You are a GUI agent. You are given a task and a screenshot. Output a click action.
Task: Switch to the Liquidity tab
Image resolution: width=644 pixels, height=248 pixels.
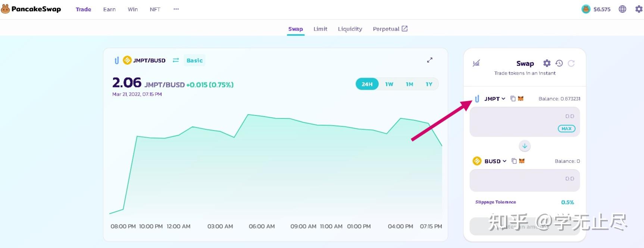point(350,29)
